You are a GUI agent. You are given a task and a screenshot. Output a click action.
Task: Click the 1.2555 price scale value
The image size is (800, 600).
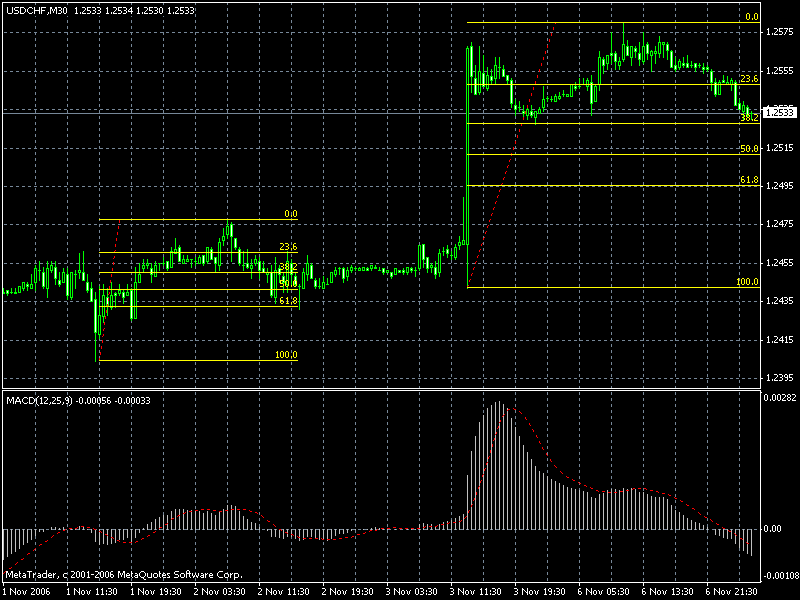[x=779, y=70]
